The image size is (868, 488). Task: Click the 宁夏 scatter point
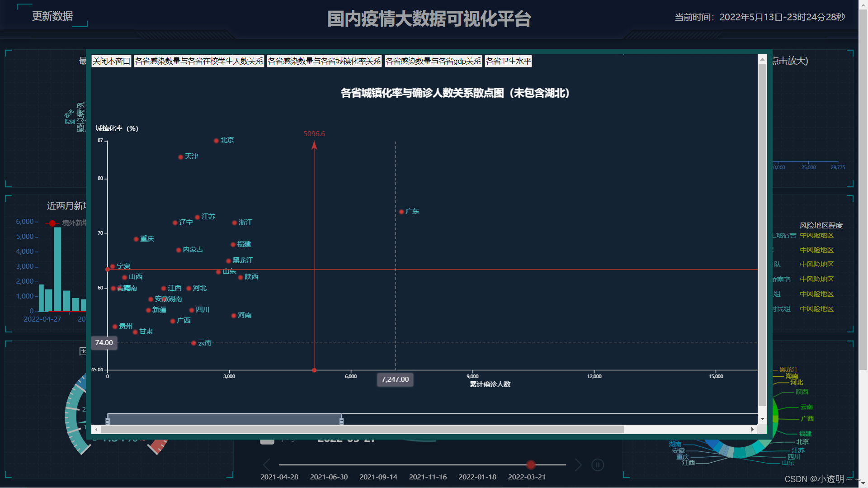tap(113, 266)
